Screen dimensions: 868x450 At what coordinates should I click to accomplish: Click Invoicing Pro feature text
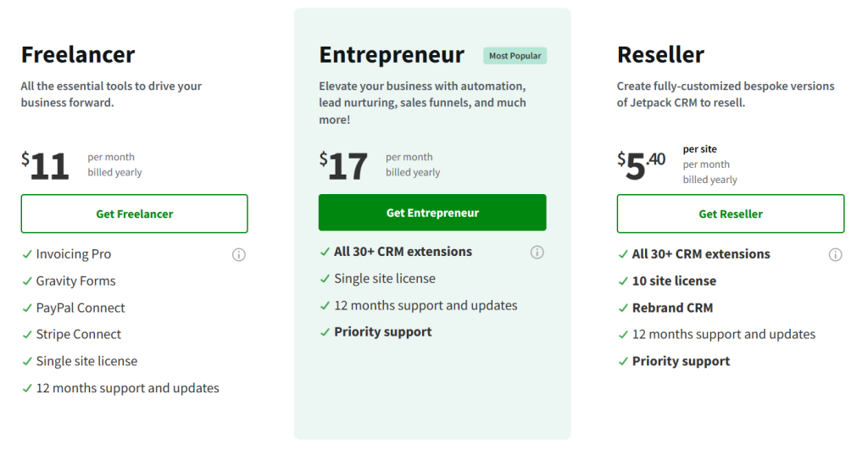tap(74, 254)
